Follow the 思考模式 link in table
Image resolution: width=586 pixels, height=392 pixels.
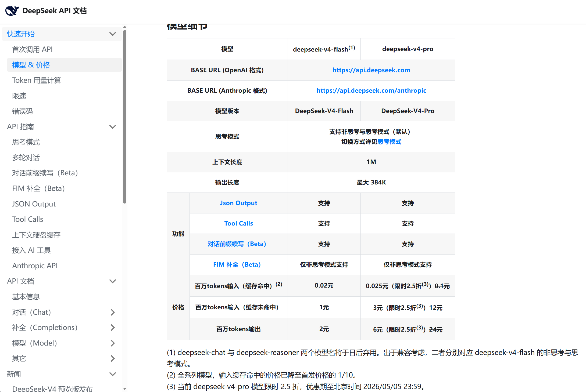point(389,142)
